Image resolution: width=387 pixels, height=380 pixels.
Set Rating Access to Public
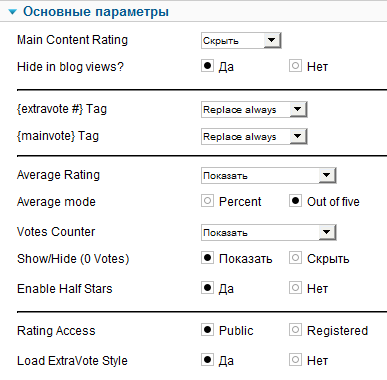[207, 330]
